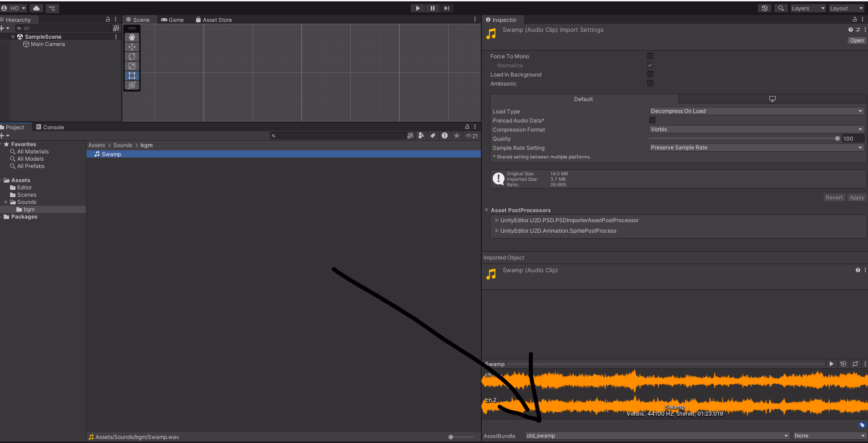
Task: Lock the Inspector panel
Action: 855,20
